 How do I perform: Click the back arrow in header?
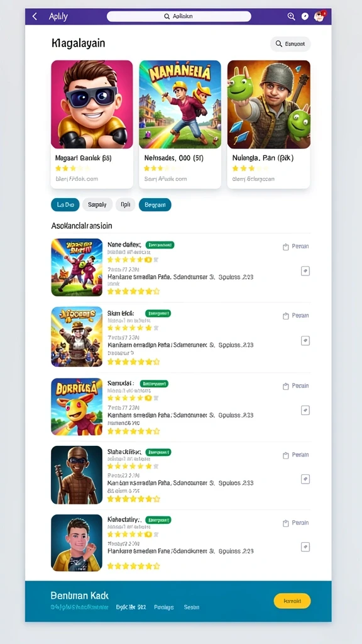[x=35, y=16]
